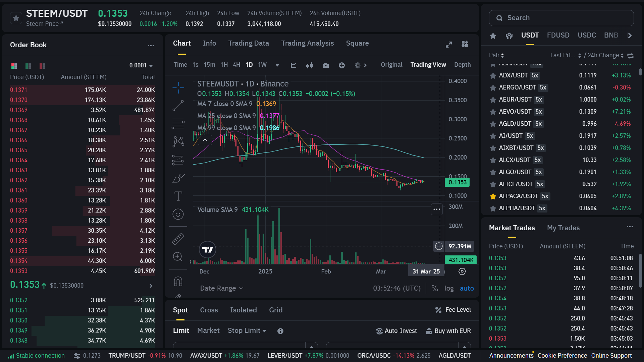Image resolution: width=644 pixels, height=362 pixels.
Task: Show buy orders only view
Action: click(x=28, y=66)
